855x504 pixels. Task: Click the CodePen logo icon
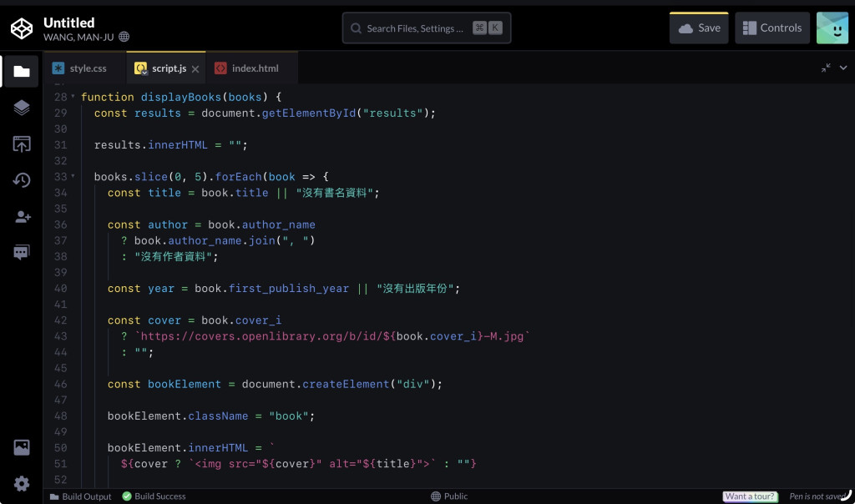(x=22, y=28)
